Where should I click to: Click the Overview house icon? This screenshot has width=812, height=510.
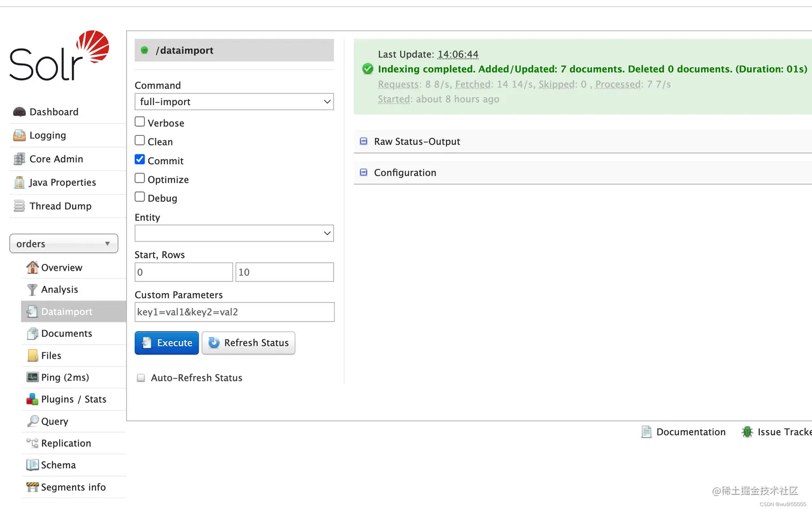32,267
